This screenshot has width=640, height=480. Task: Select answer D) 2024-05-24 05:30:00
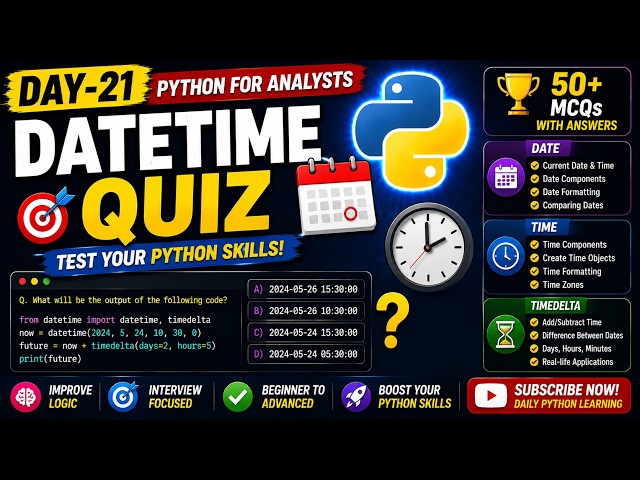click(306, 354)
